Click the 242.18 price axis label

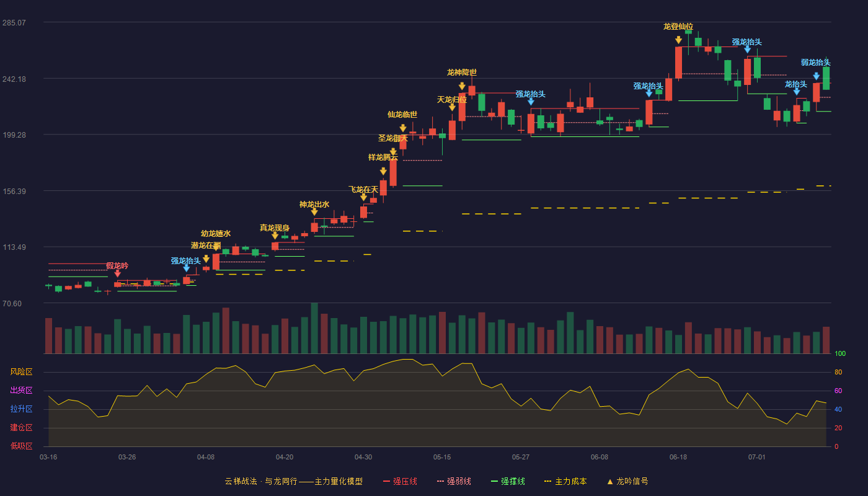[x=14, y=79]
